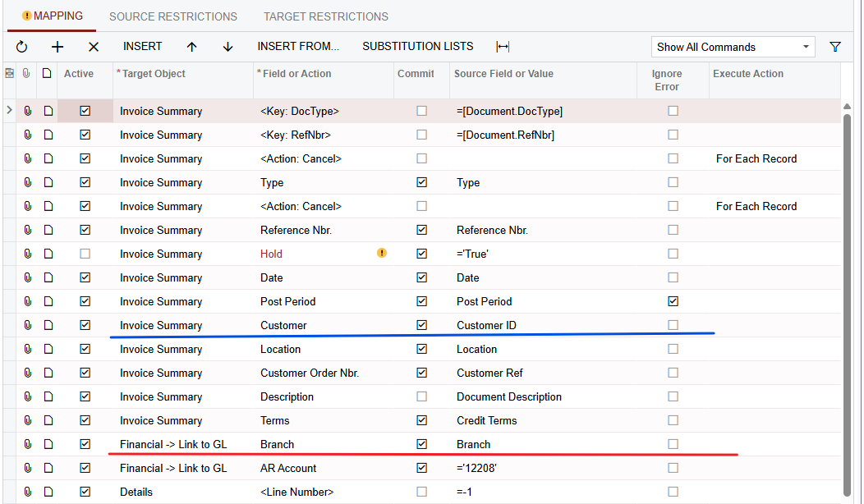
Task: Open Substitution Lists
Action: click(x=418, y=46)
